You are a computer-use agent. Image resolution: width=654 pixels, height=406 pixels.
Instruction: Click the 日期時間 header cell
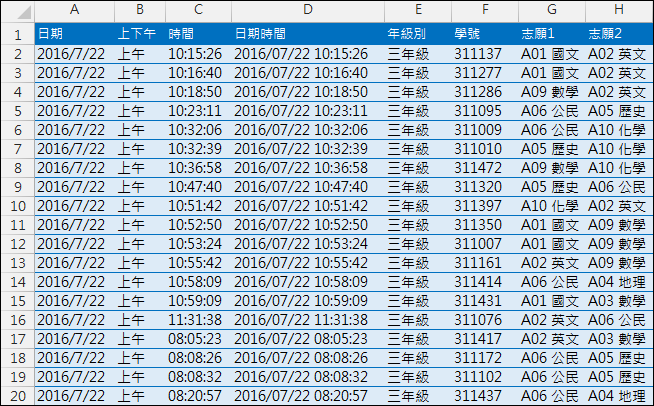click(x=308, y=34)
